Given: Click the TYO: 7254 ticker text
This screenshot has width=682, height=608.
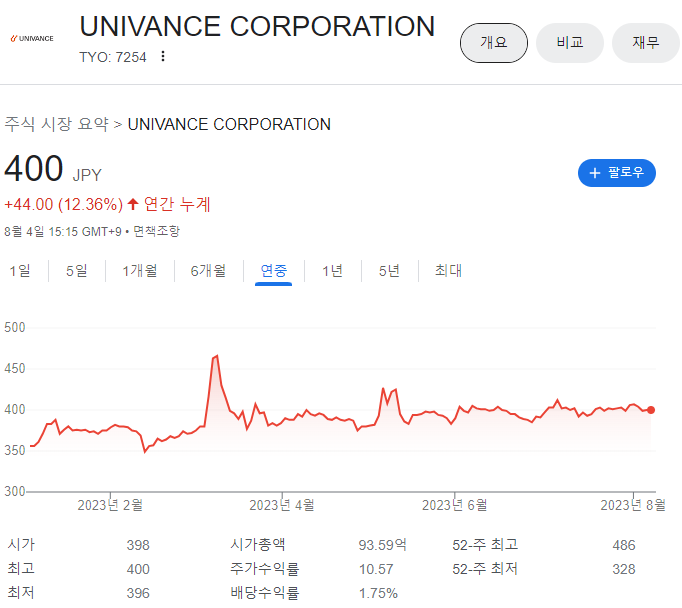Looking at the screenshot, I should point(113,57).
